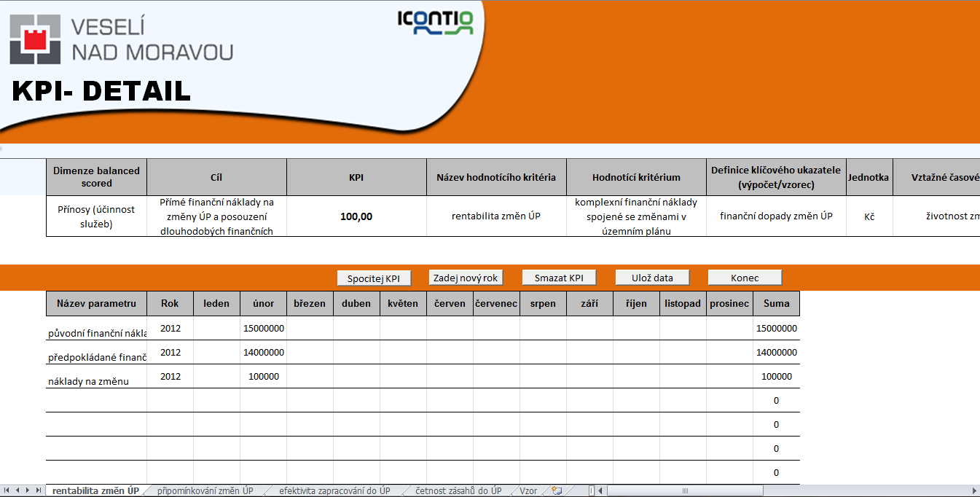Click the březen column header
The height and width of the screenshot is (497, 980).
[310, 303]
